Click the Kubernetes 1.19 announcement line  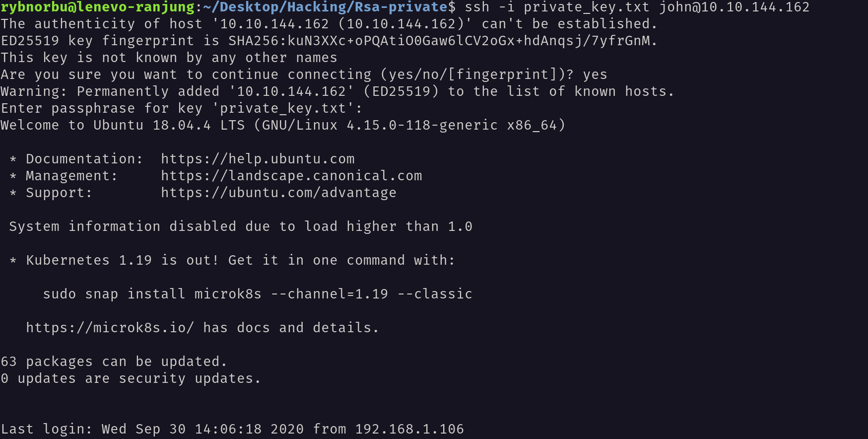point(232,260)
